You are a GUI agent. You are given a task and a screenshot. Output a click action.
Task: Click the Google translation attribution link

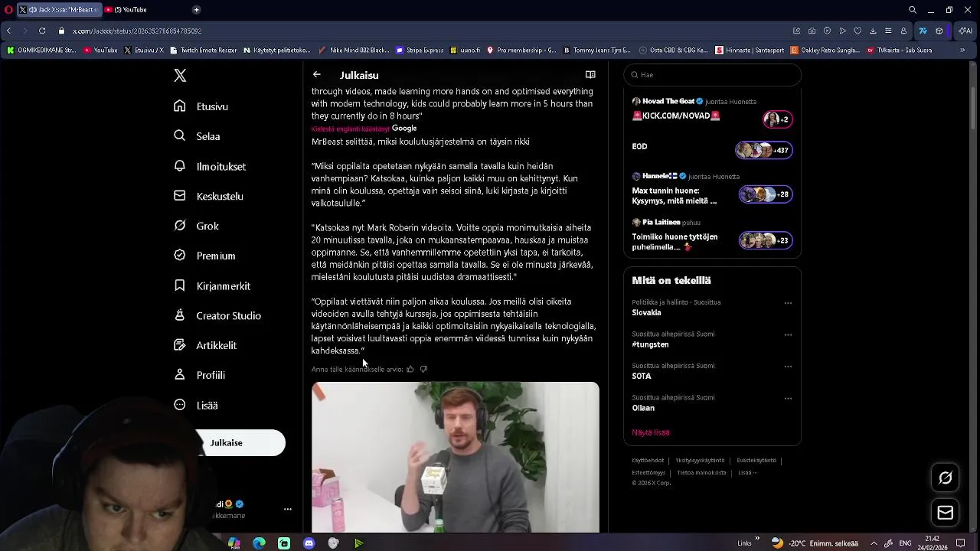[404, 129]
